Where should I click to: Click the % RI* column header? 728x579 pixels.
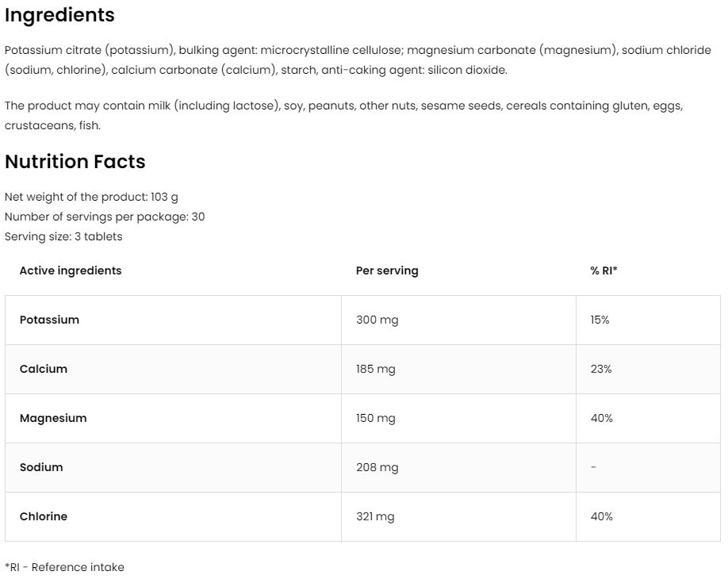(603, 270)
